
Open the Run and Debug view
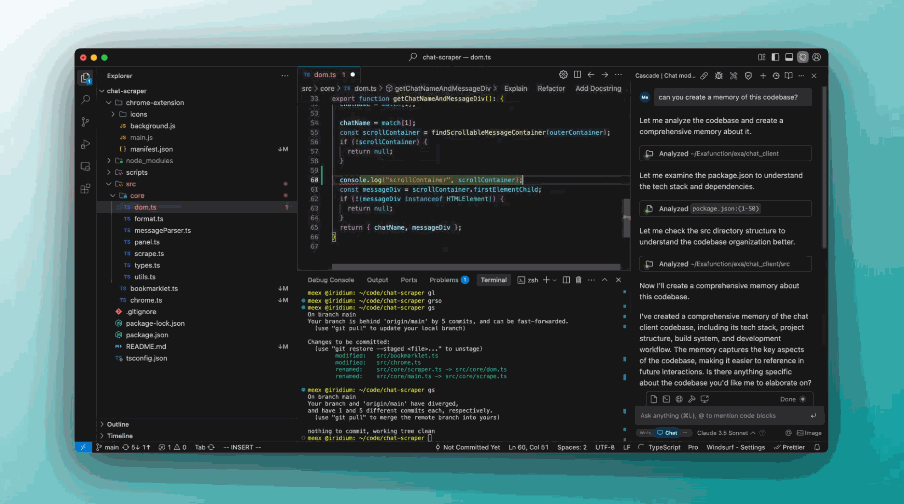point(85,143)
